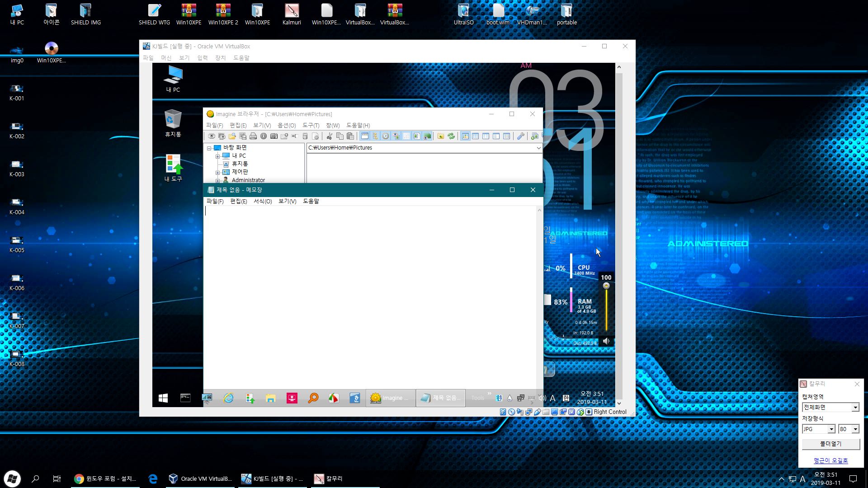Open the quality 80 dropdown in Kalmuri
The height and width of the screenshot is (488, 868).
[855, 429]
